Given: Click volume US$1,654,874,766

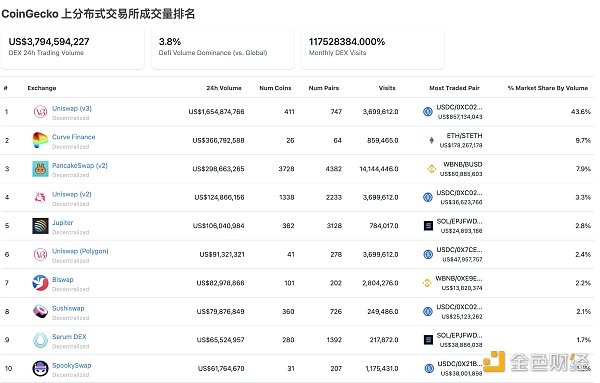Looking at the screenshot, I should (216, 112).
